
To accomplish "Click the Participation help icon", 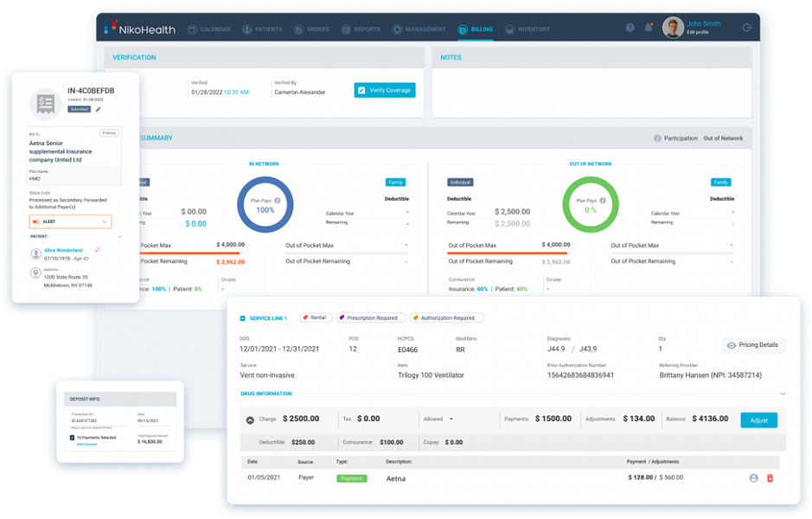I will point(657,138).
